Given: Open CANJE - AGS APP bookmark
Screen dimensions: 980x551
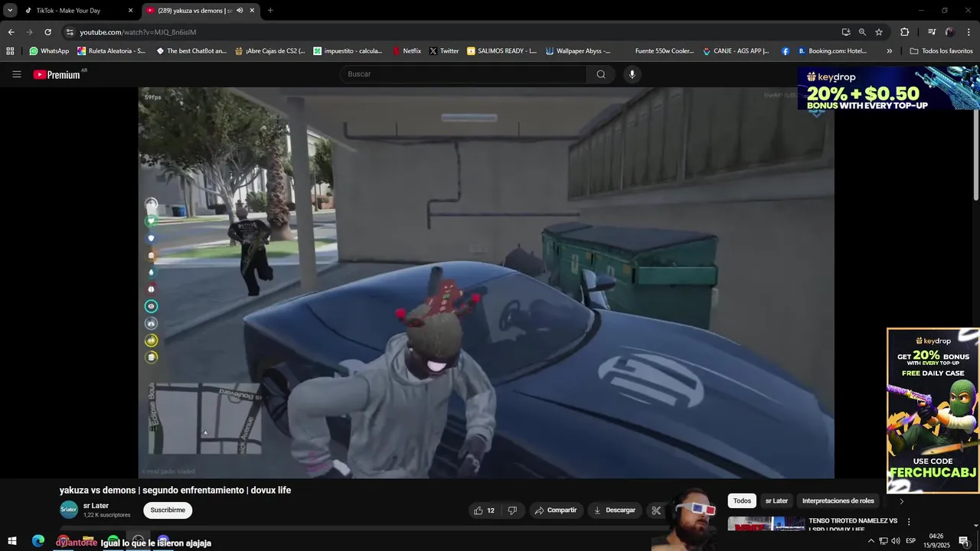Looking at the screenshot, I should click(736, 51).
